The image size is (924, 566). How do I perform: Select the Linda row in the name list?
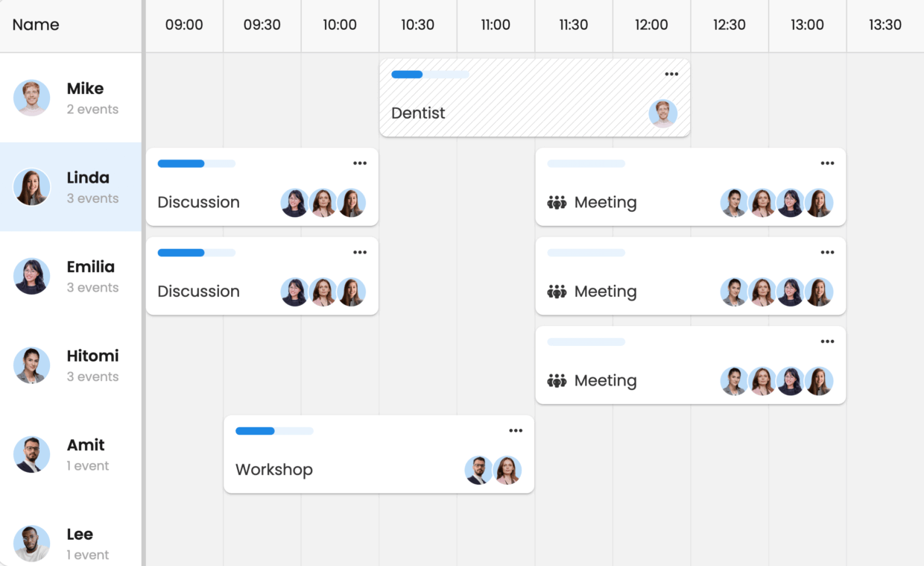tap(71, 186)
